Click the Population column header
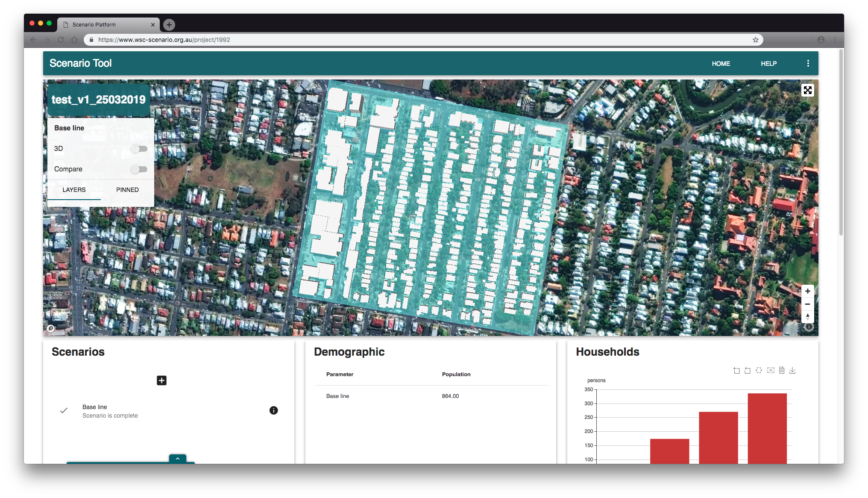The image size is (868, 498). (456, 374)
